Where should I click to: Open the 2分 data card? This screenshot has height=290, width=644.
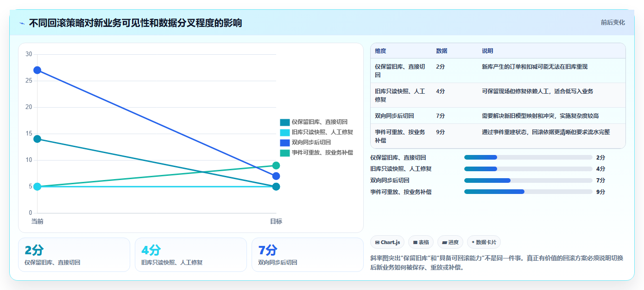point(74,255)
